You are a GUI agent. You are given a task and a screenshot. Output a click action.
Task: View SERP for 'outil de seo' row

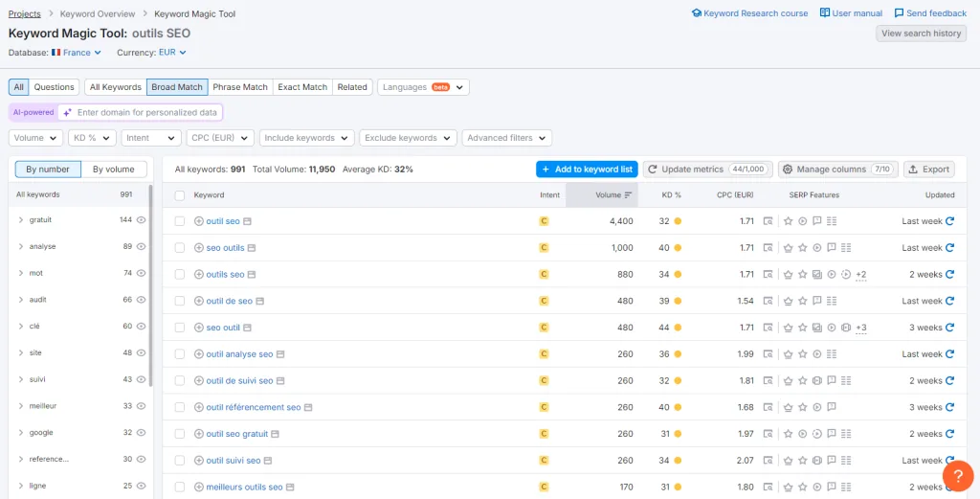768,301
